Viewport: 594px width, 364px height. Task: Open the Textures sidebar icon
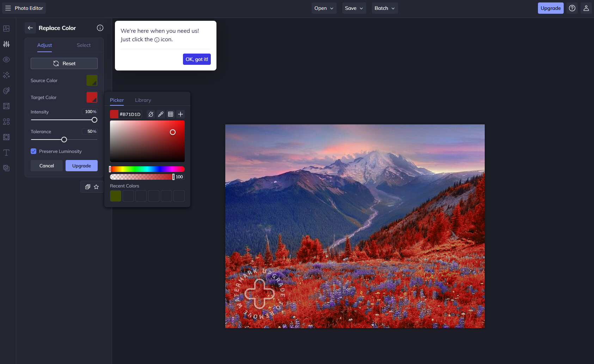[x=6, y=137]
